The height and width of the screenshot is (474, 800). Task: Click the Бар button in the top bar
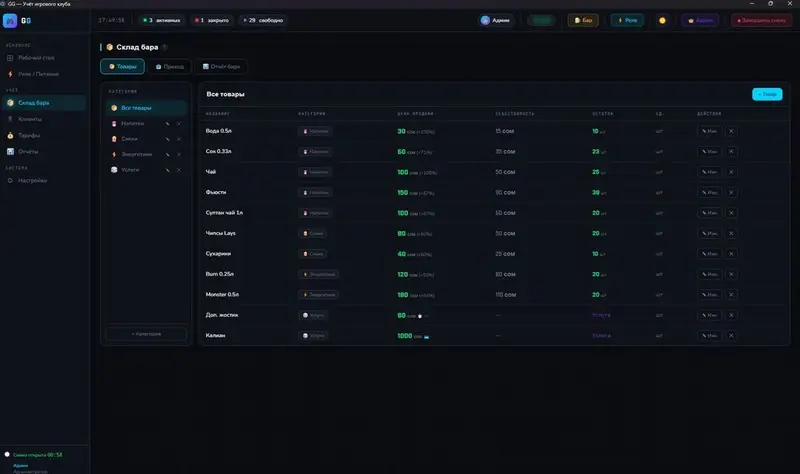pos(583,20)
